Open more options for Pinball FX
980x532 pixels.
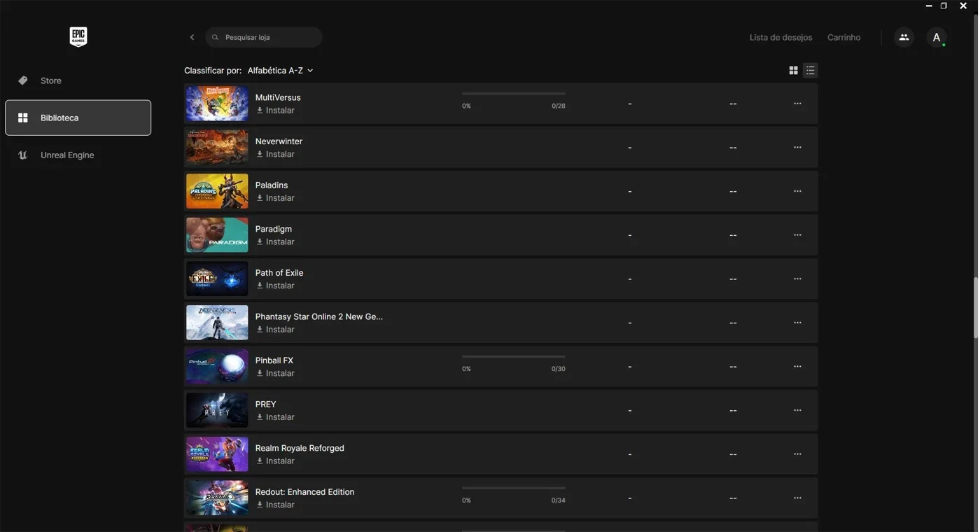[797, 367]
